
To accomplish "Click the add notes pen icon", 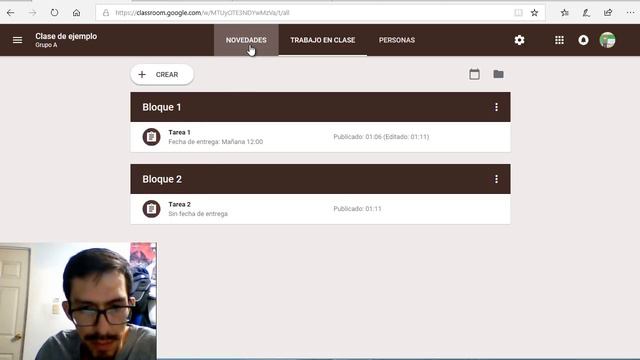I will pyautogui.click(x=586, y=13).
